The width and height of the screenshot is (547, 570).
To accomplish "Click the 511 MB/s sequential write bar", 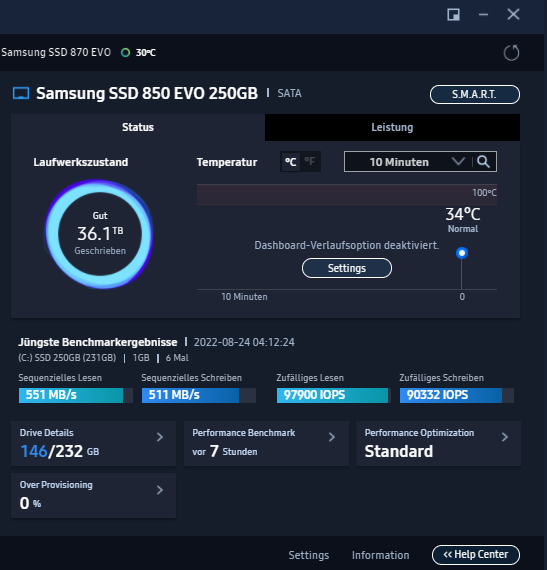I will tap(199, 395).
